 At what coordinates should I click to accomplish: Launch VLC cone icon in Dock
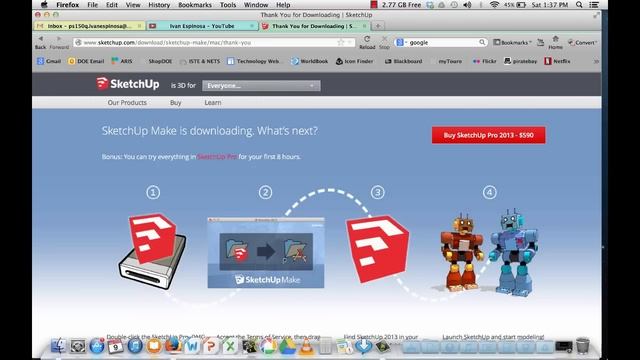click(307, 346)
